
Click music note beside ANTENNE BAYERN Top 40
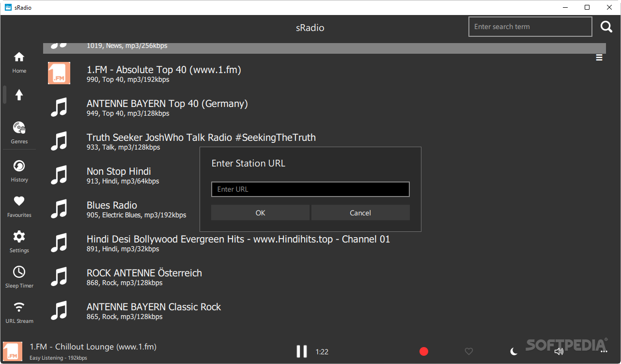click(x=59, y=107)
